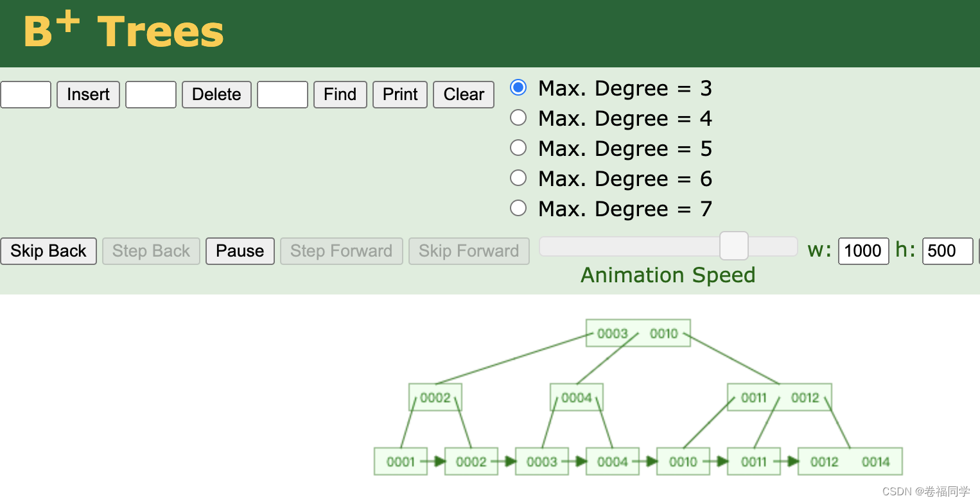Click internal node 0004
The height and width of the screenshot is (503, 980).
coord(577,398)
